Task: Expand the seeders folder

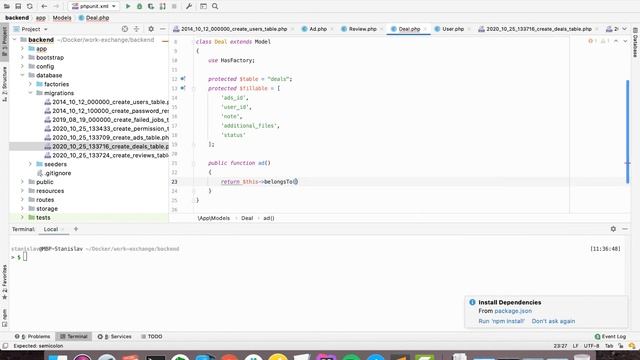Action: coord(30,164)
